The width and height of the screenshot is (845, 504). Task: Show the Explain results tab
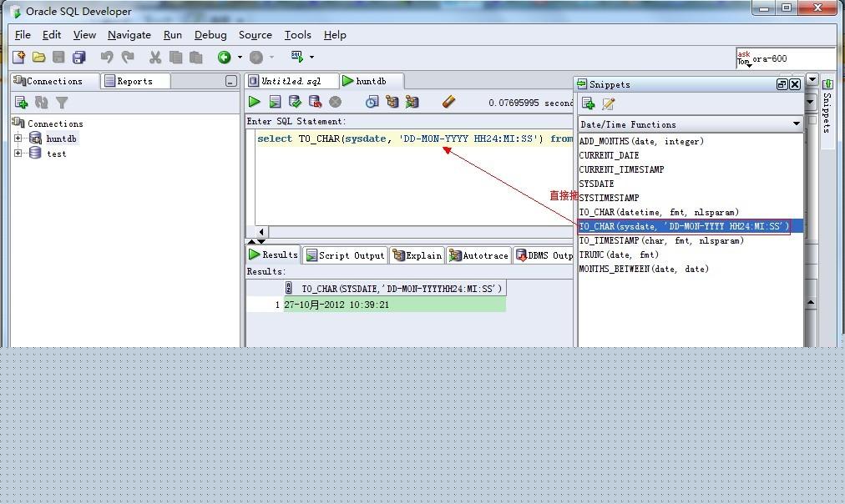(417, 255)
